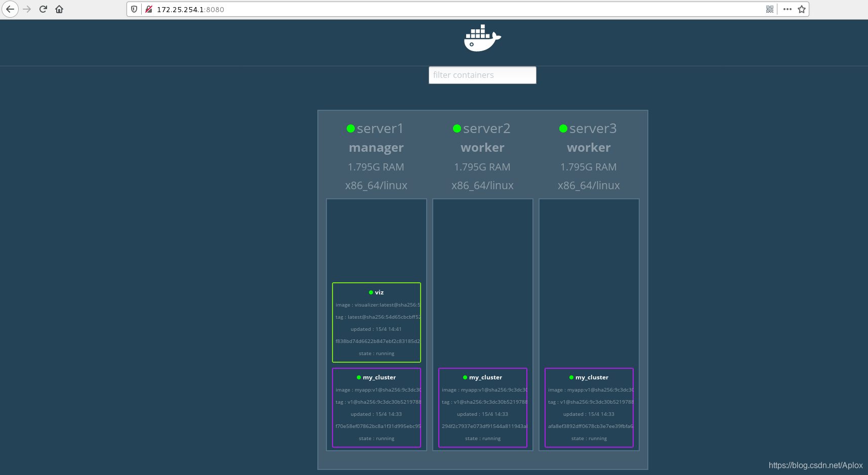Click tag v1@sha256 line on server1
This screenshot has height=475, width=868.
(x=378, y=402)
